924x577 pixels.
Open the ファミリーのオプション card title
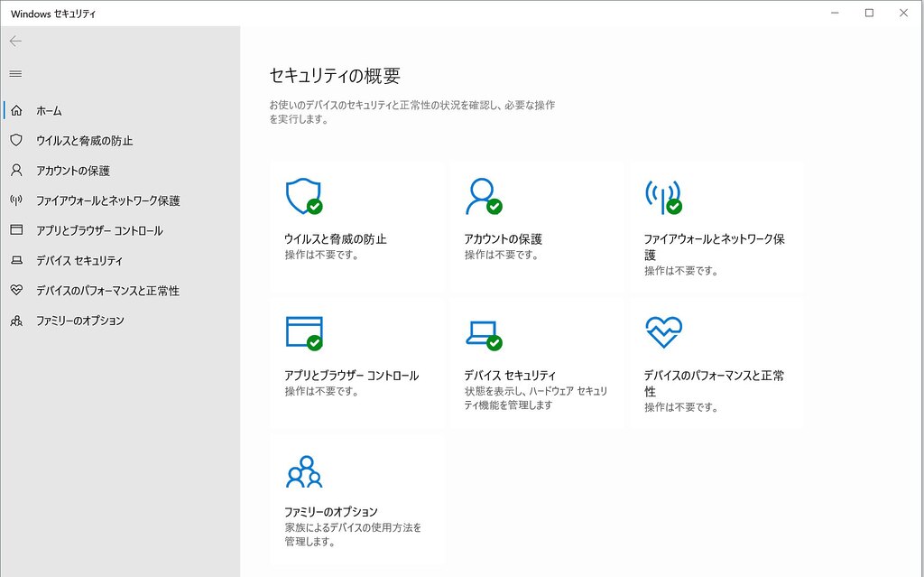point(330,511)
